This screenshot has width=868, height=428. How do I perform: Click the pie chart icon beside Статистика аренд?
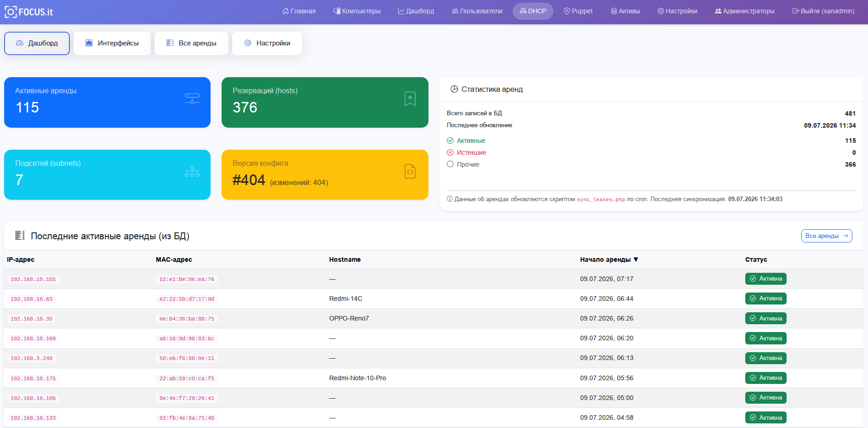pos(454,89)
